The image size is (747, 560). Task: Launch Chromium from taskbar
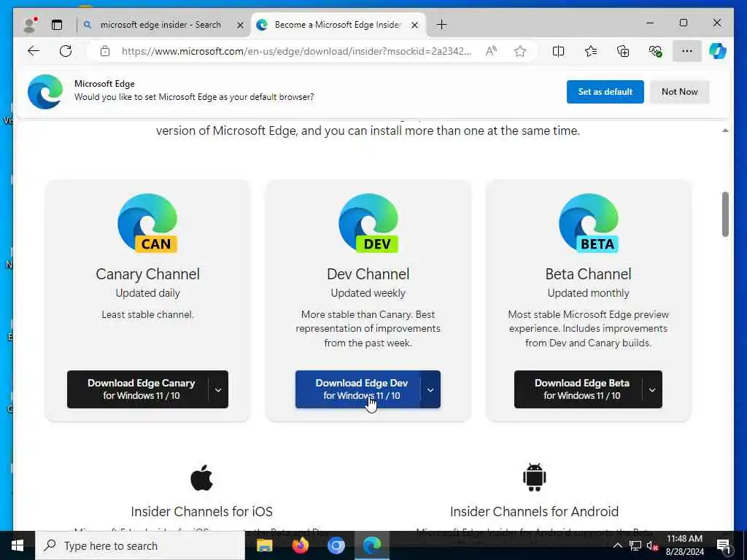336,545
